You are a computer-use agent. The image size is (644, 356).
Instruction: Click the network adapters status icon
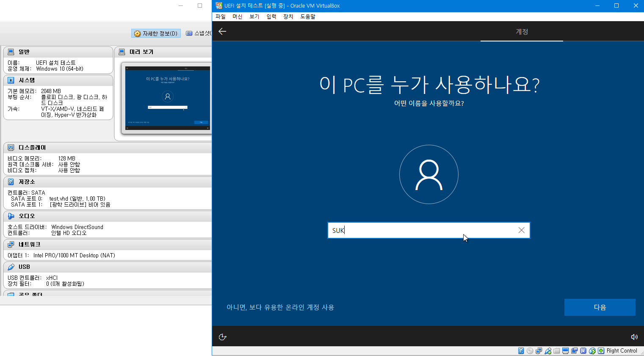pyautogui.click(x=539, y=350)
